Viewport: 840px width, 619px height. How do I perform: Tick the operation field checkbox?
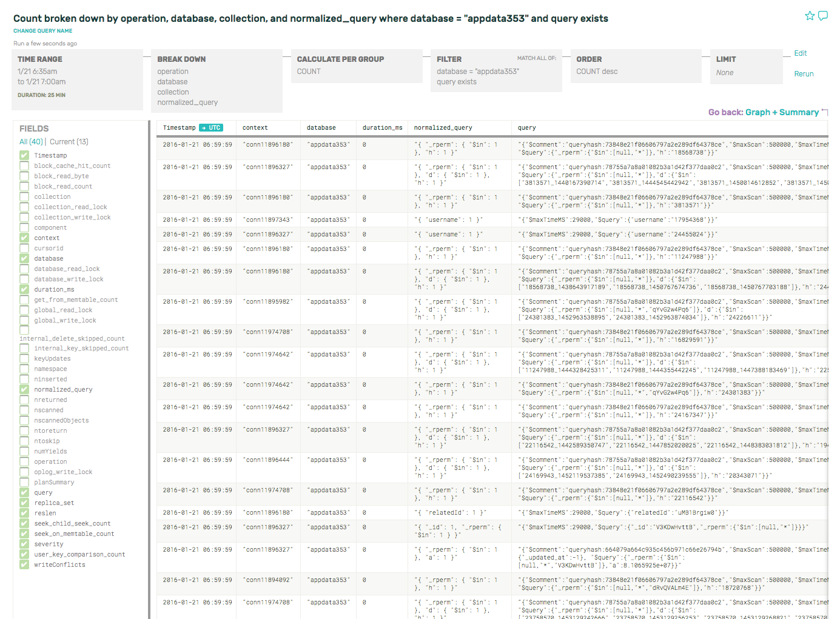point(24,462)
